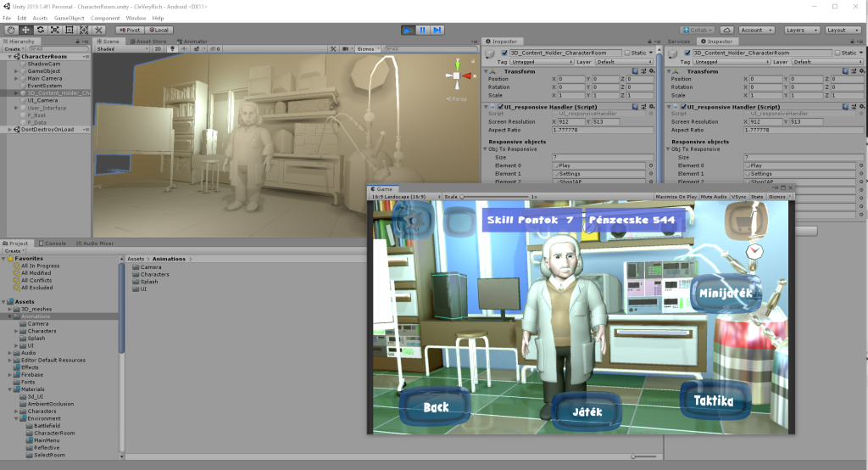Open the GameObject menu
This screenshot has width=868, height=470.
(x=69, y=18)
